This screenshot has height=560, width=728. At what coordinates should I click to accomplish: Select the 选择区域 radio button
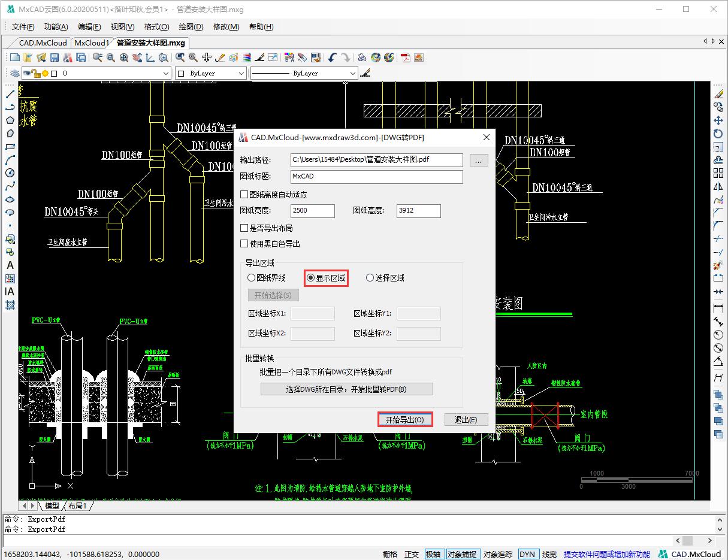[370, 277]
